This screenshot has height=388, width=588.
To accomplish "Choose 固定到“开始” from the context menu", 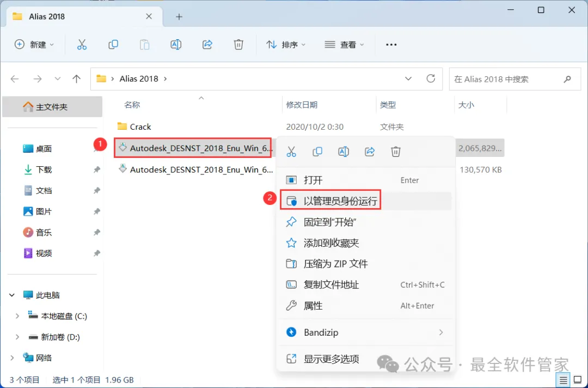I will [x=366, y=222].
